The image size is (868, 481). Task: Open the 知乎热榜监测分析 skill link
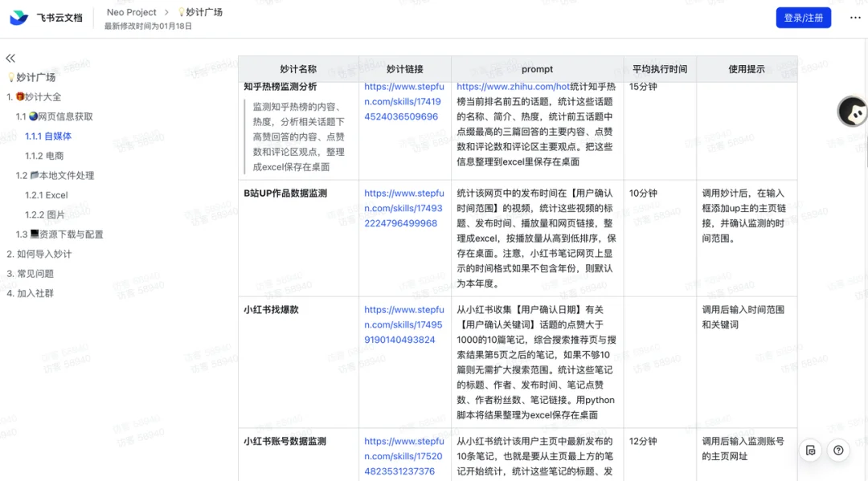coord(404,100)
